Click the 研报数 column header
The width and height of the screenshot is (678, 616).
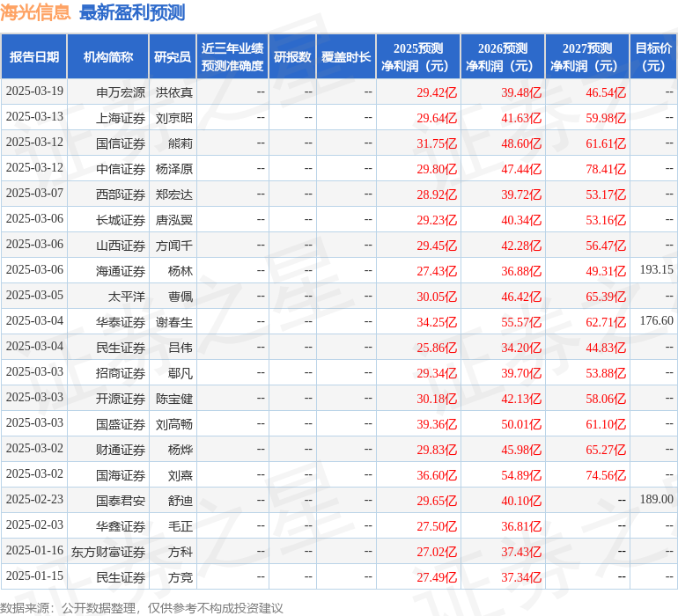coord(292,57)
